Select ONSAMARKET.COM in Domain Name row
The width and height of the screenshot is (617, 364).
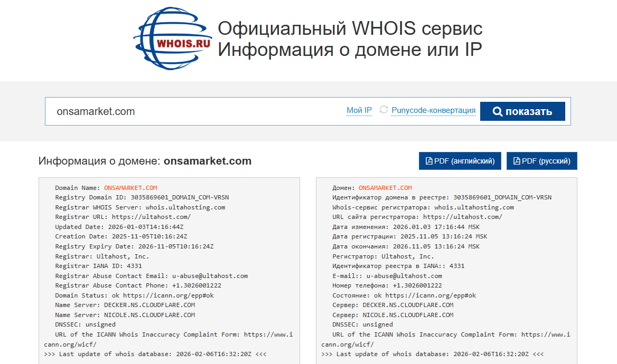[130, 188]
